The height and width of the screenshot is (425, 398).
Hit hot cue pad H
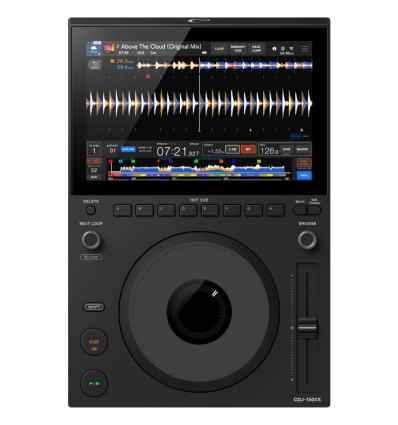tap(275, 210)
